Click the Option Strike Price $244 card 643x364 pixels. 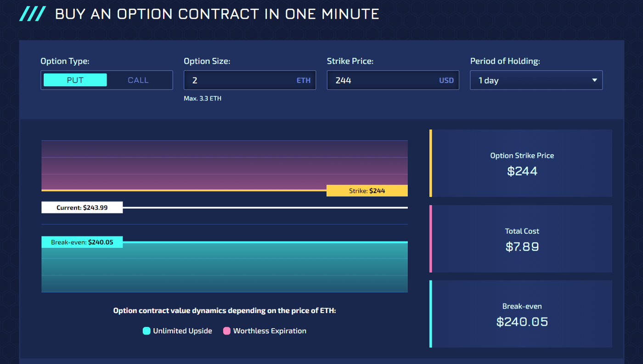(x=522, y=163)
